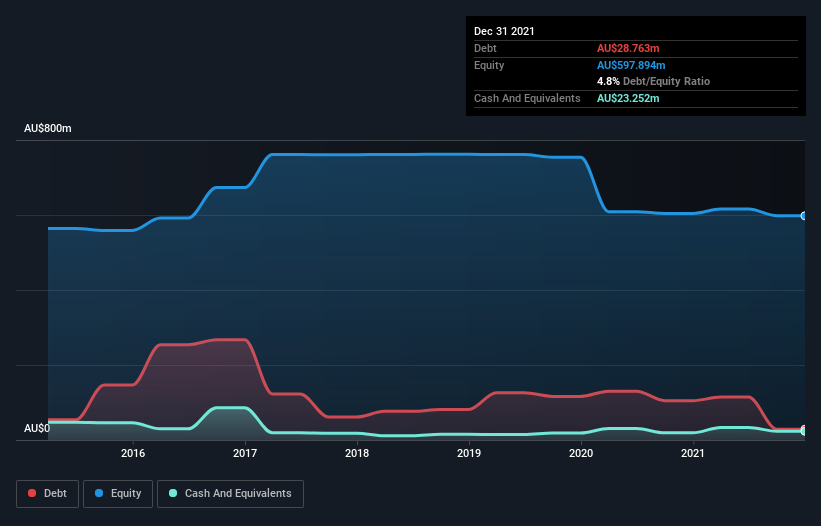This screenshot has width=821, height=526.
Task: Click the Debt data point at chart end
Action: click(x=804, y=429)
